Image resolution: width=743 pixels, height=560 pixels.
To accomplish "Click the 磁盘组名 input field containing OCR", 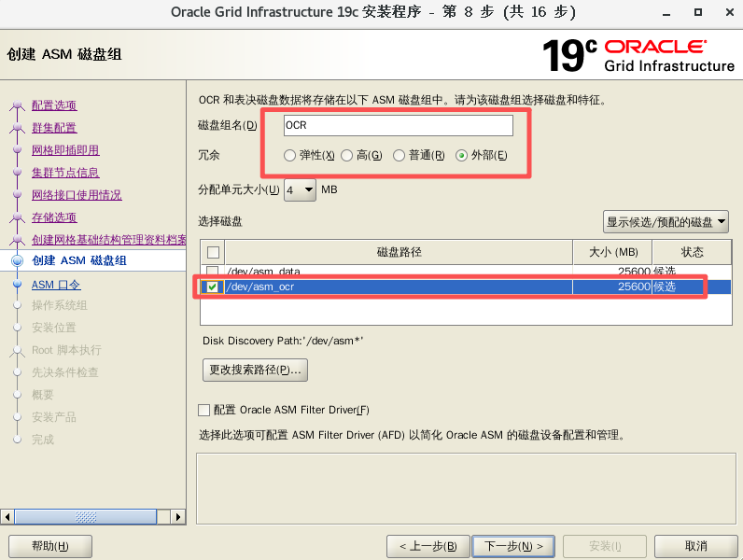I will [398, 126].
